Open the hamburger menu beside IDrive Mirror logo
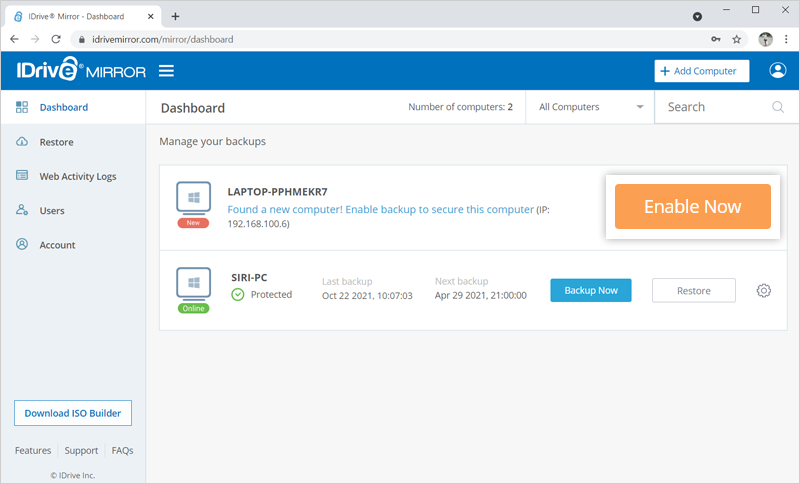Image resolution: width=800 pixels, height=484 pixels. coord(166,71)
